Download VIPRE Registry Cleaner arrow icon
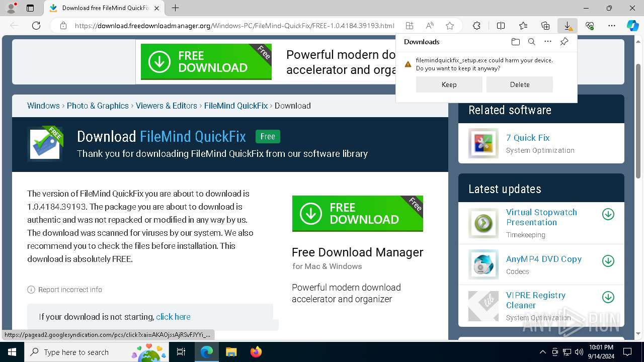This screenshot has width=644, height=362. pyautogui.click(x=608, y=297)
